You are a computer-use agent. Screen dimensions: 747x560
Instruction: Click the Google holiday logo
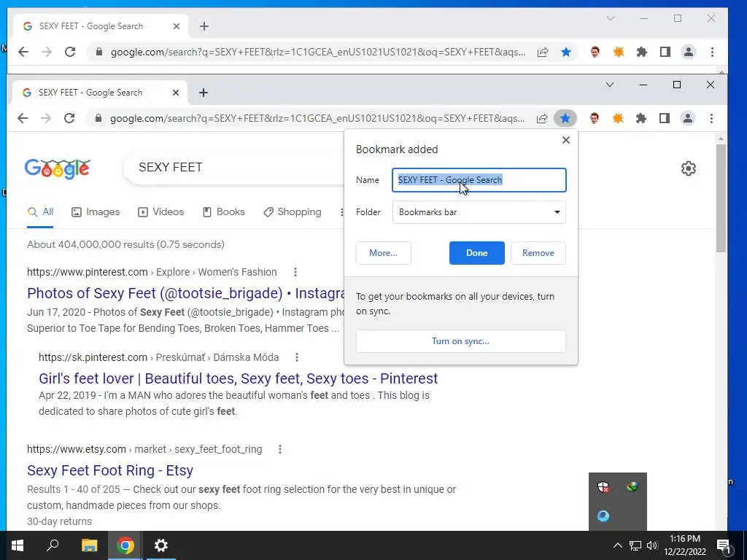[57, 168]
